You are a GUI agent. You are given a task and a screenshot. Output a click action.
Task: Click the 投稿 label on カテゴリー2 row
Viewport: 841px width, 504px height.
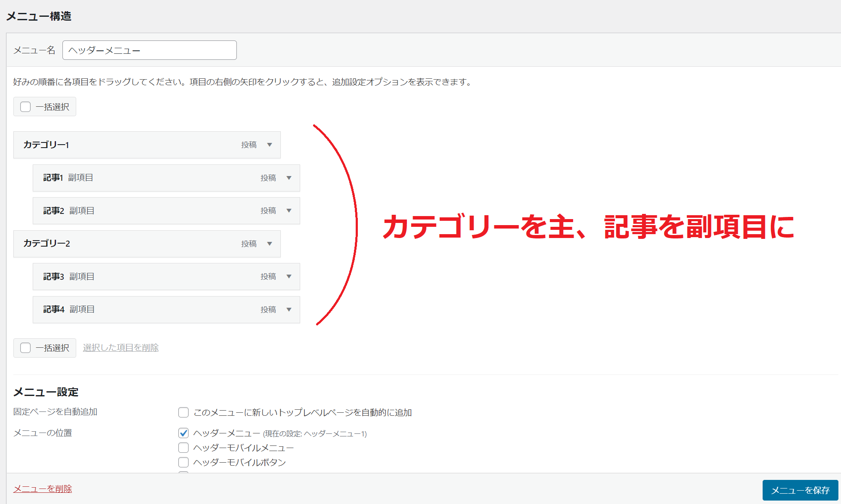pyautogui.click(x=249, y=244)
